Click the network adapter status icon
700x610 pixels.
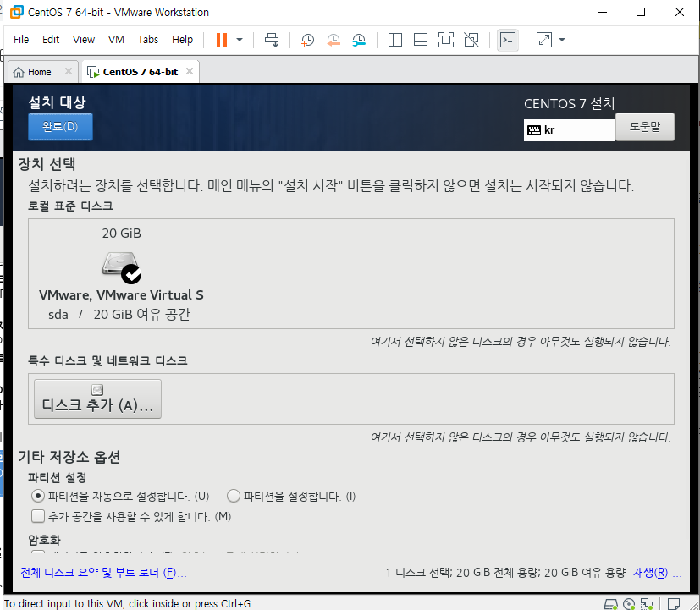tap(647, 605)
